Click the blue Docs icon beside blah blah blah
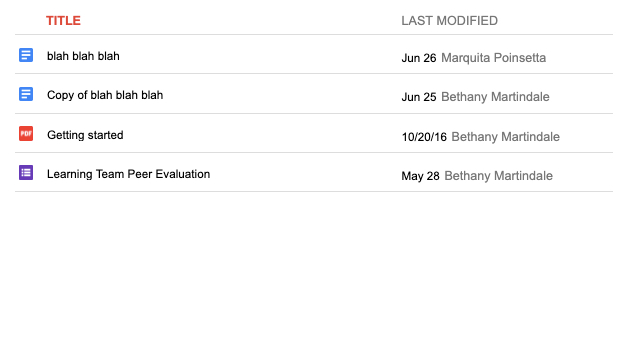 [26, 55]
